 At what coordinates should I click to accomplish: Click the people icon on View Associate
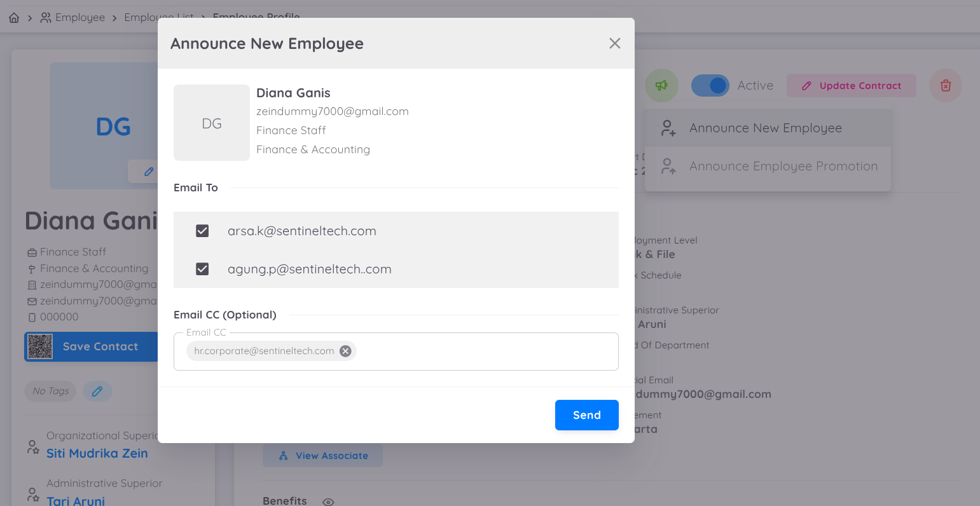(x=282, y=455)
